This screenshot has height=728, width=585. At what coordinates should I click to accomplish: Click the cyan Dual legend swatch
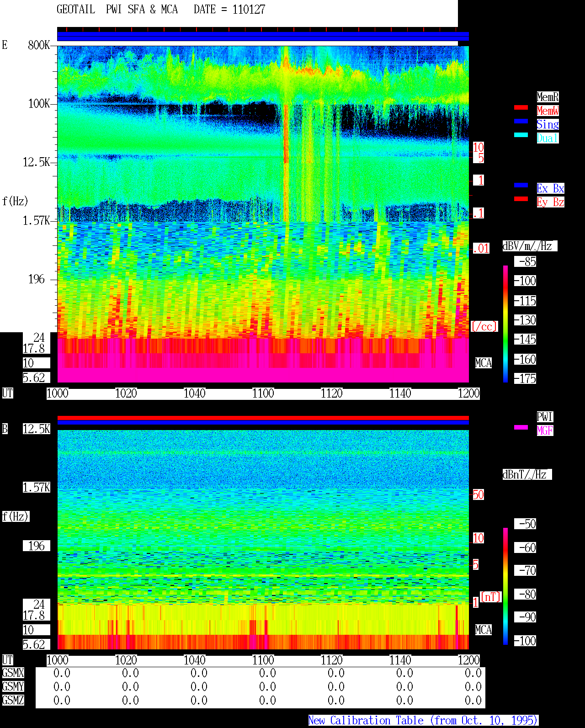pyautogui.click(x=521, y=135)
